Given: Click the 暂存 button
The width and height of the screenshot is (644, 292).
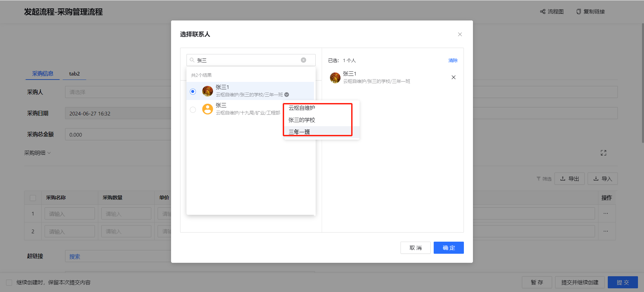Looking at the screenshot, I should point(537,282).
